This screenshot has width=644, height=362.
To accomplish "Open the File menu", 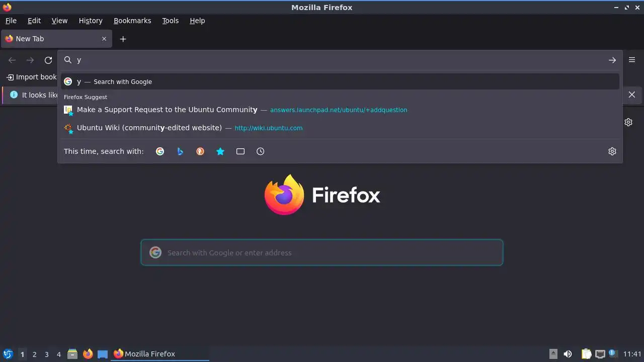I will click(11, 21).
